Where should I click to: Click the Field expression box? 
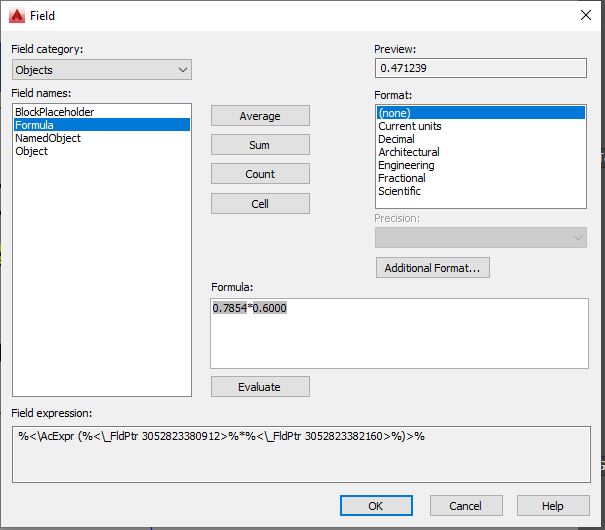301,454
